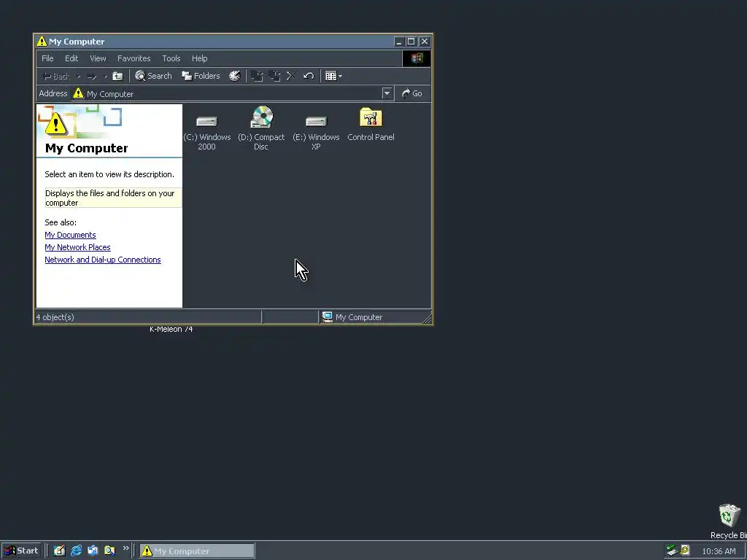
Task: Open the Edit menu
Action: pos(71,58)
